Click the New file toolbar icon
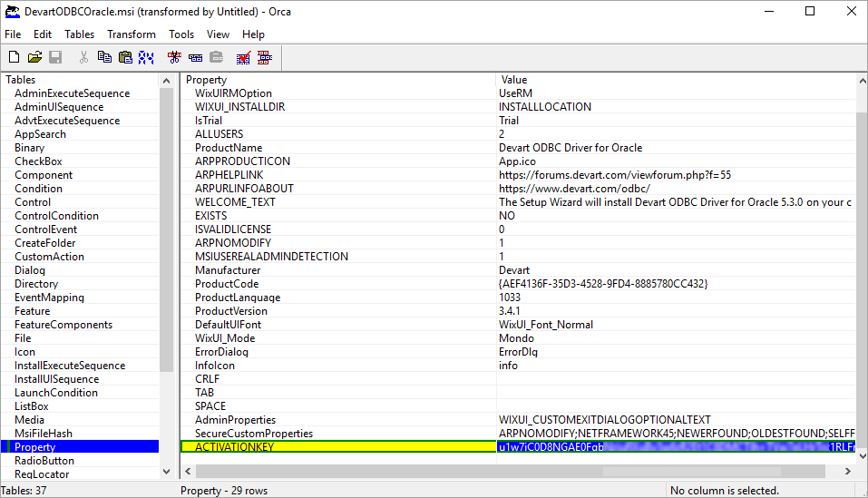The width and height of the screenshot is (868, 498). coord(15,57)
